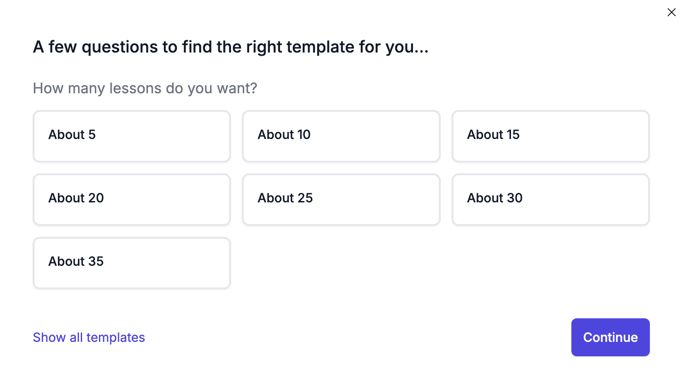Viewport: 688px width, 374px height.
Task: Set lesson count to about ten
Action: (x=341, y=136)
